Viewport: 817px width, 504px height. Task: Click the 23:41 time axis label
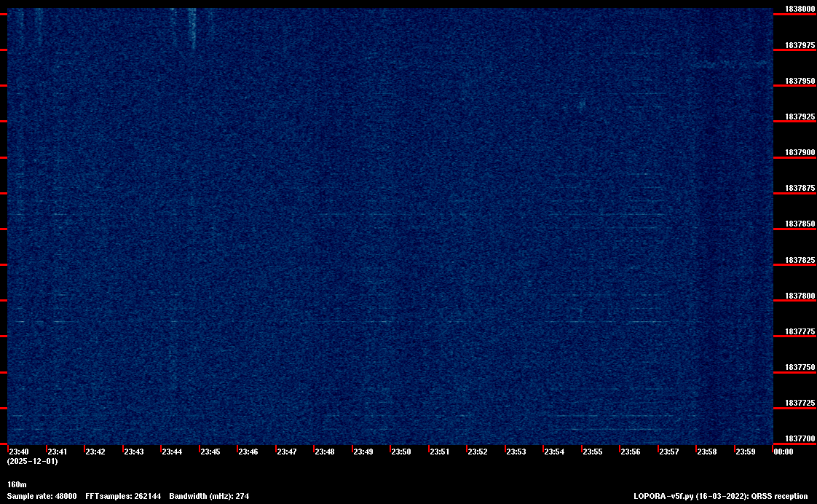[x=58, y=452]
